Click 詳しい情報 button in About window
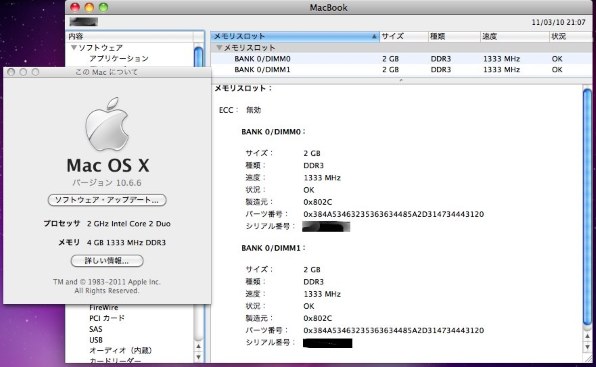This screenshot has height=367, width=596. (107, 261)
